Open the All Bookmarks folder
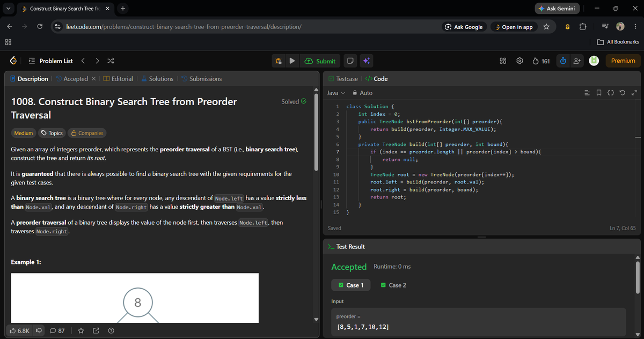 coord(618,42)
